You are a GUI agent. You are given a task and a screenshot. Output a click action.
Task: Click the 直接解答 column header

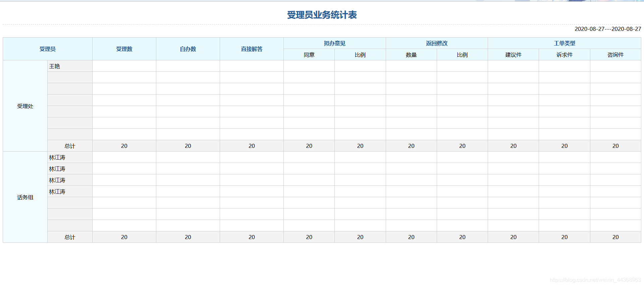252,49
